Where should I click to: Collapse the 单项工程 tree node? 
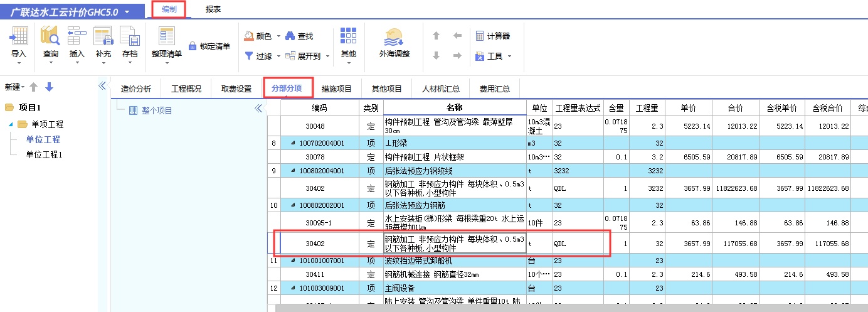pos(11,124)
